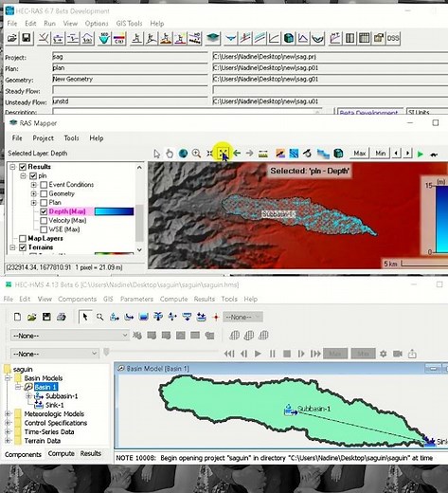
Task: Open animation settings gear in HEC-HMS
Action: 383,354
